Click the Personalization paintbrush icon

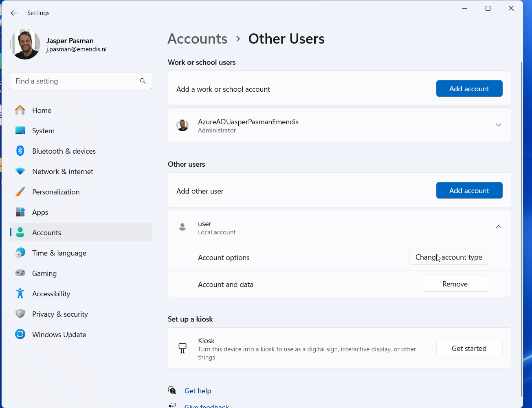(20, 192)
